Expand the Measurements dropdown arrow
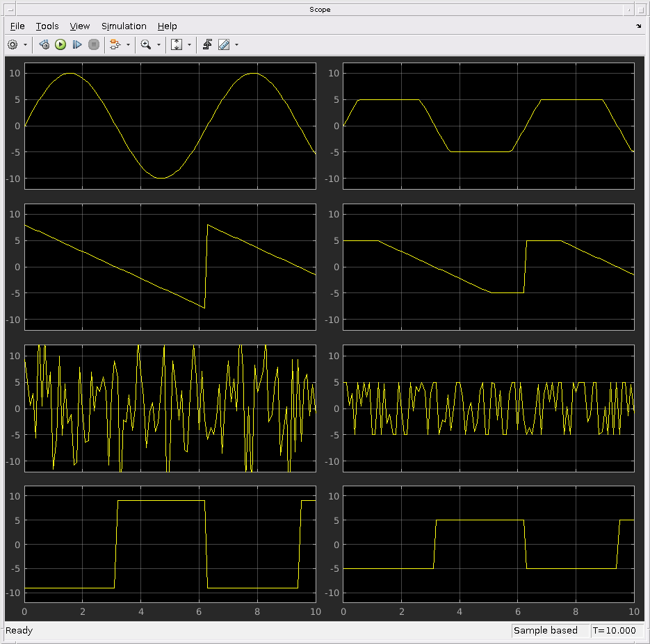Screen dimensions: 650x644 point(236,44)
